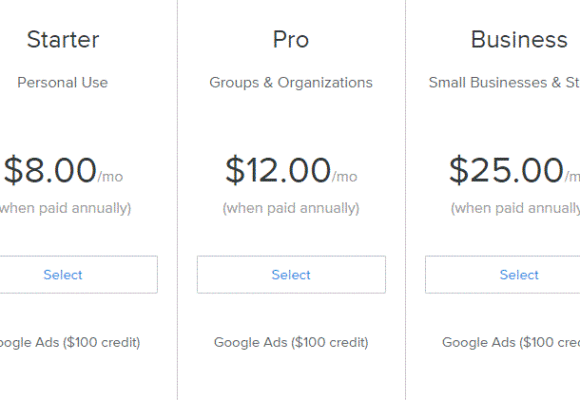The height and width of the screenshot is (400, 580).
Task: Click Google Ads credit under Pro
Action: coord(291,343)
